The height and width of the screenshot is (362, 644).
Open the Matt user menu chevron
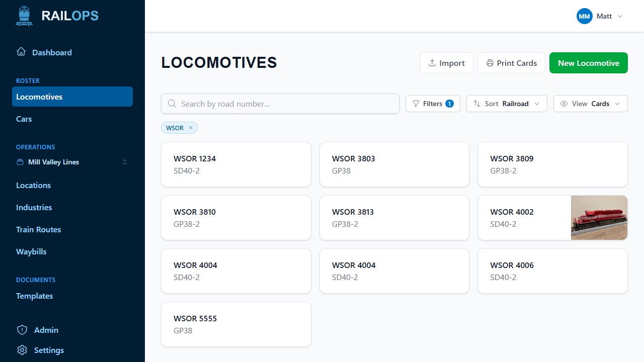click(620, 17)
